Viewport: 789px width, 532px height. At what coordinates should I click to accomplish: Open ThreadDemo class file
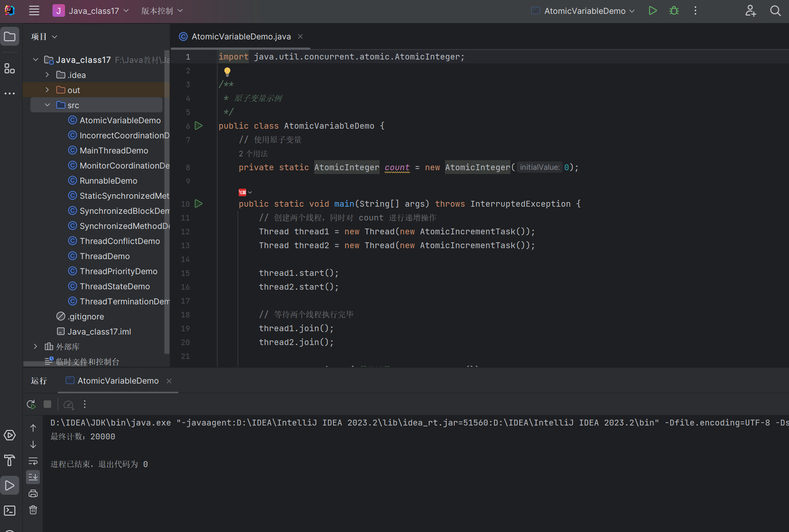99,256
